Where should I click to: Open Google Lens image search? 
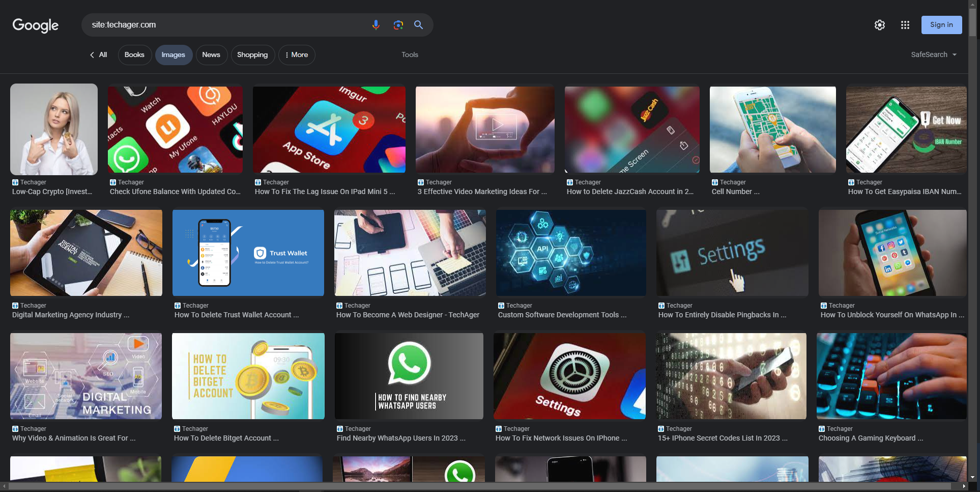(x=398, y=25)
